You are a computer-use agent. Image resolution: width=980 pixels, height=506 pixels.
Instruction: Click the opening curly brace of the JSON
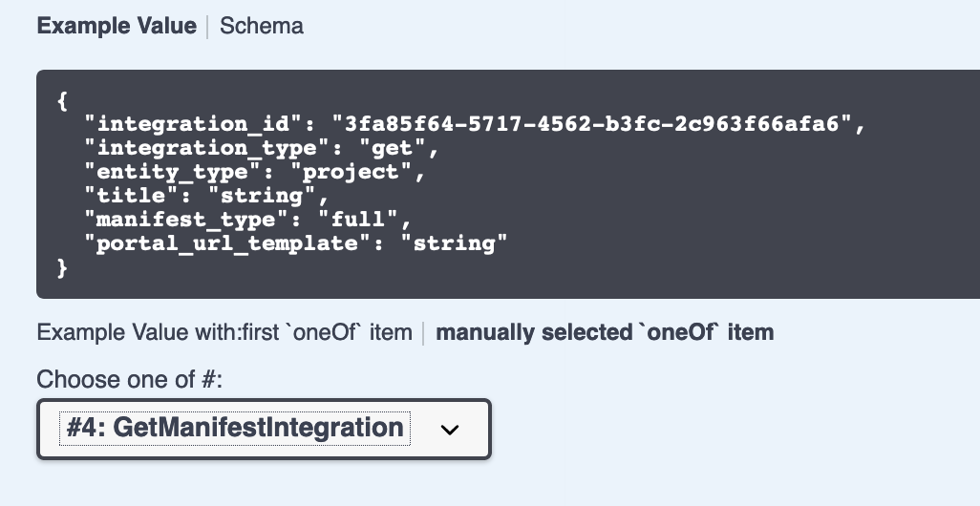click(63, 101)
